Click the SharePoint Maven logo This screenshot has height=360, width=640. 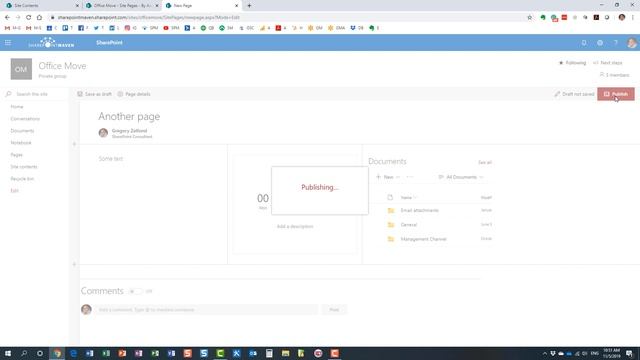coord(51,42)
